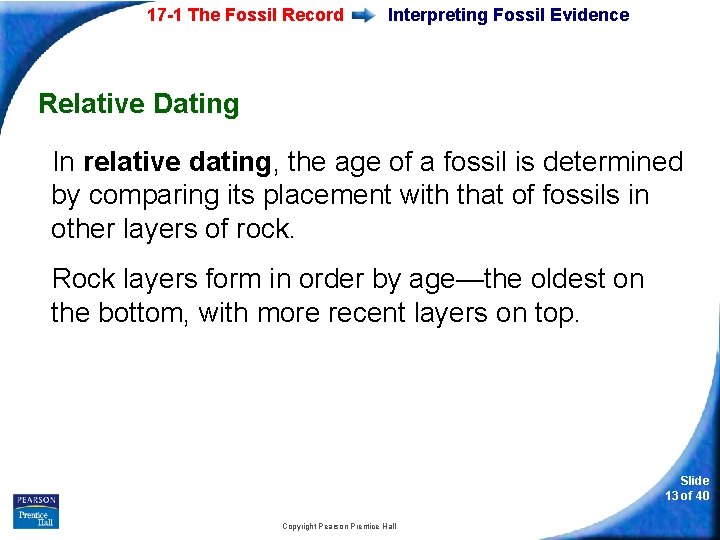
Task: Click 'Copyright Pearson Prentice Hall' footer text
Action: click(339, 526)
